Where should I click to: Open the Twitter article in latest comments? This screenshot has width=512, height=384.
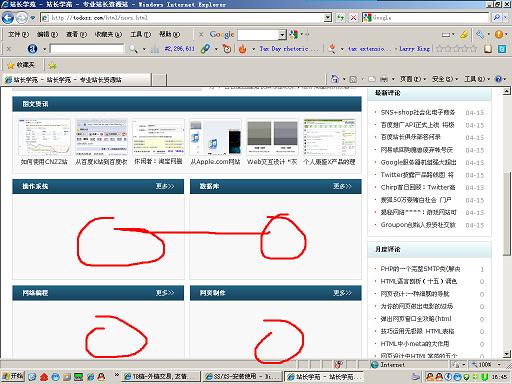pos(417,175)
